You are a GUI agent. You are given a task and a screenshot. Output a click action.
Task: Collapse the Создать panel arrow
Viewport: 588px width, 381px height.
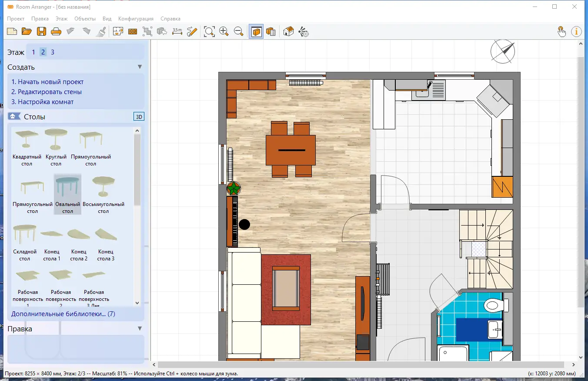pos(140,67)
